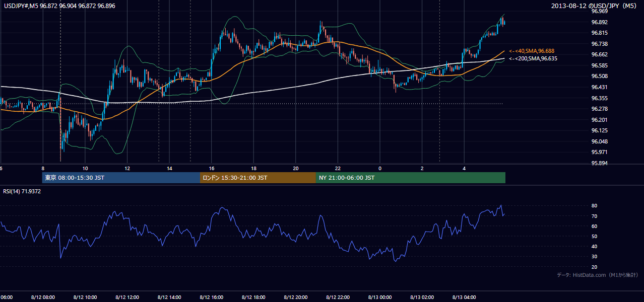This screenshot has height=302, width=644.
Task: Click hour label 0 under the price chart
Action: (x=380, y=168)
